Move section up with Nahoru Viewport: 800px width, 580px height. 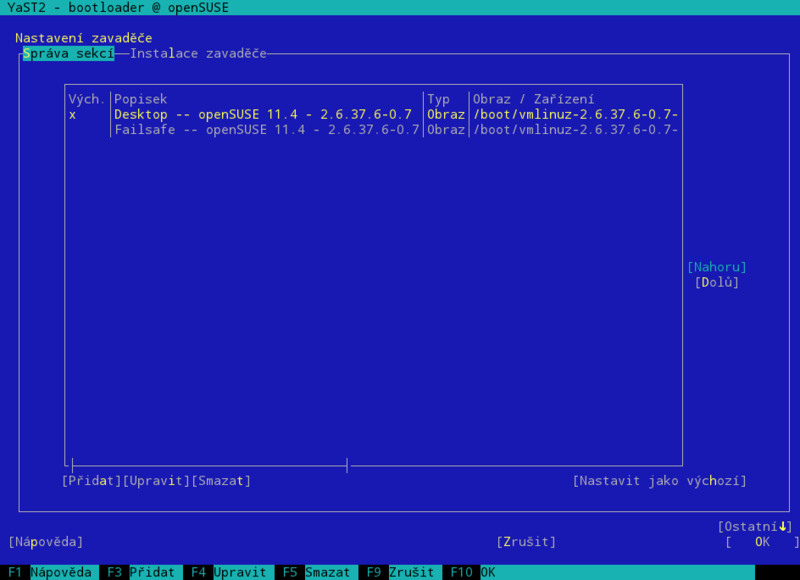pyautogui.click(x=716, y=267)
